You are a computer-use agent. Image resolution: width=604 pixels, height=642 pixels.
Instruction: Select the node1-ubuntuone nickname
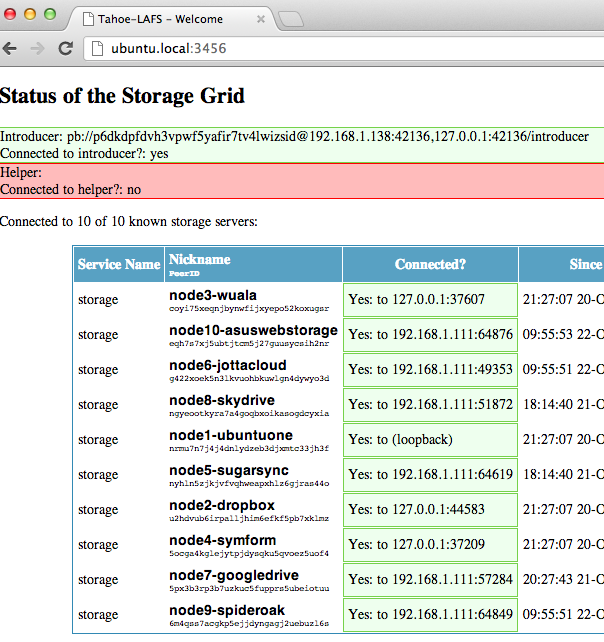tap(231, 435)
